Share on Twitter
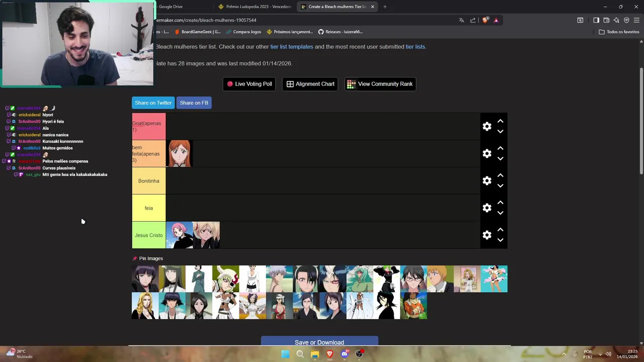The width and height of the screenshot is (644, 362). pyautogui.click(x=153, y=103)
